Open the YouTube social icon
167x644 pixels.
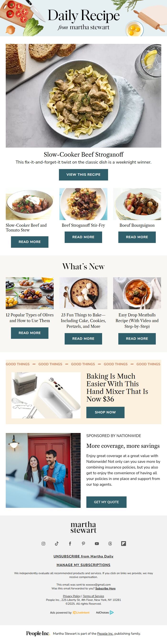pyautogui.click(x=97, y=543)
